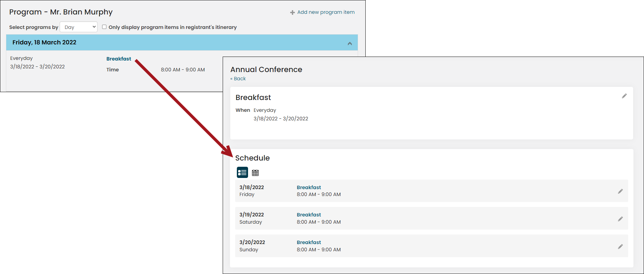Edit the 3/18/2022 Friday schedule entry
Viewport: 644px width, 274px height.
(620, 191)
